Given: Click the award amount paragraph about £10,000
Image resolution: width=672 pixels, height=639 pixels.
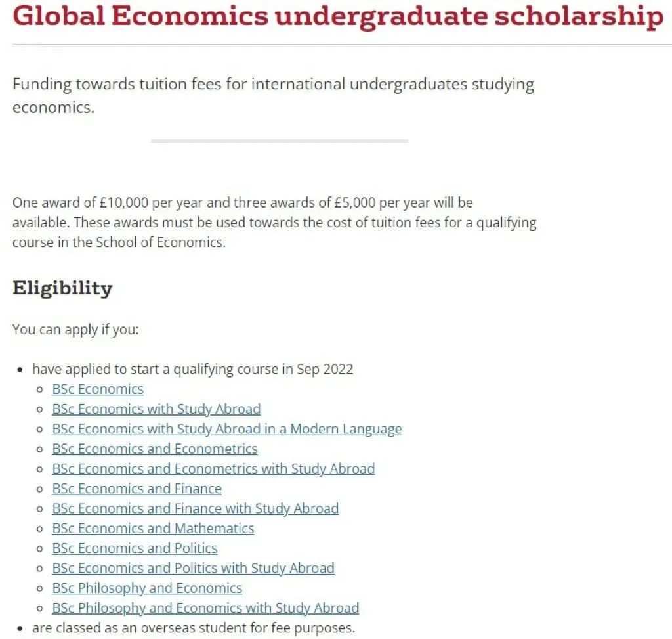Looking at the screenshot, I should 274,223.
